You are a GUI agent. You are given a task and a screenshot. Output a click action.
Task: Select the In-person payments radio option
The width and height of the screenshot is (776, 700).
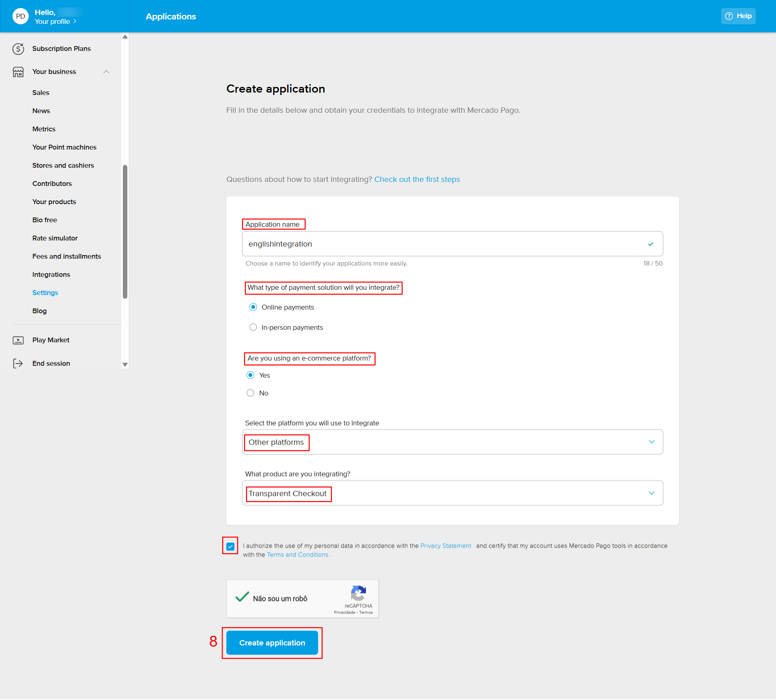click(x=253, y=327)
